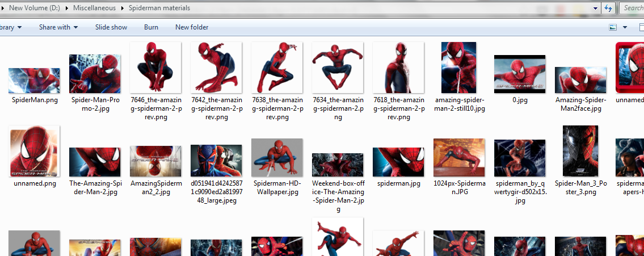
Task: Expand the arrow after Miscellaneous in the breadcrumb
Action: point(123,8)
